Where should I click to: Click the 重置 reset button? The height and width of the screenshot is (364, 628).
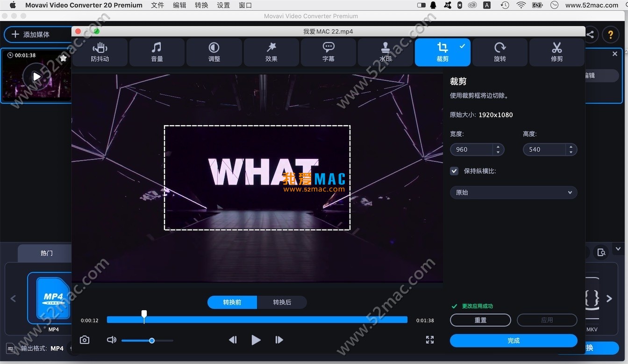pos(480,320)
